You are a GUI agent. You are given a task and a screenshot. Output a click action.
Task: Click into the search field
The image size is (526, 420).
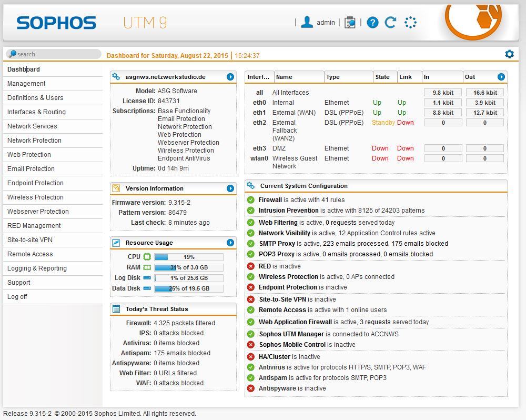click(53, 54)
